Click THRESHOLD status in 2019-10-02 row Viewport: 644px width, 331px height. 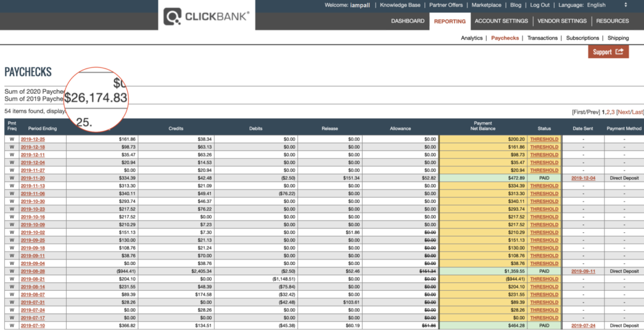(544, 232)
